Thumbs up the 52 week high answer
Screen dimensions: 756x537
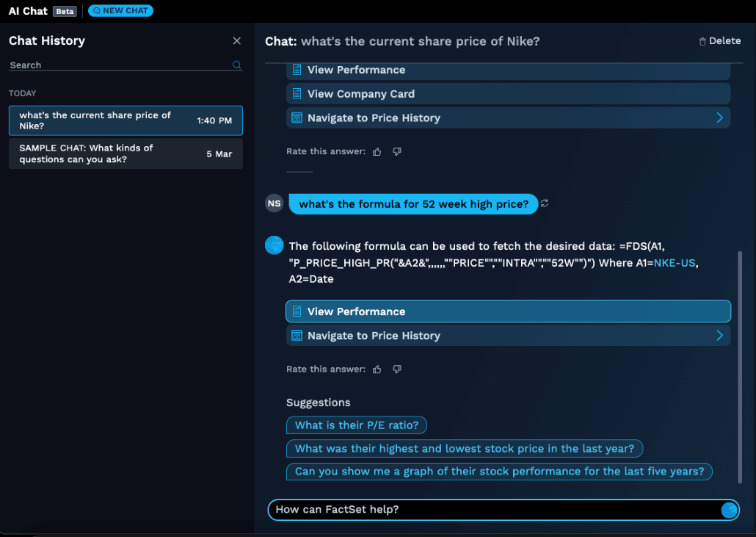[x=377, y=370]
